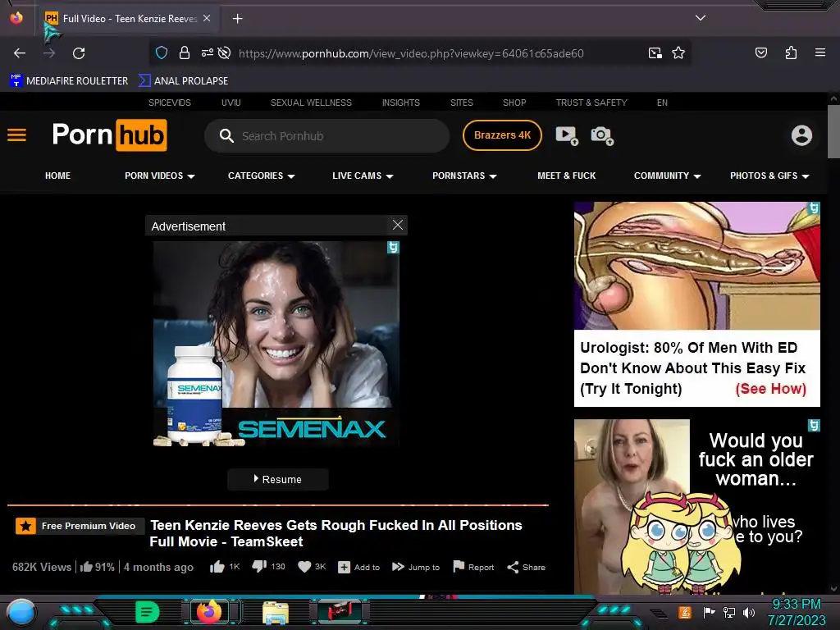Click the icon left of the bookmark star
The height and width of the screenshot is (630, 840).
point(655,53)
